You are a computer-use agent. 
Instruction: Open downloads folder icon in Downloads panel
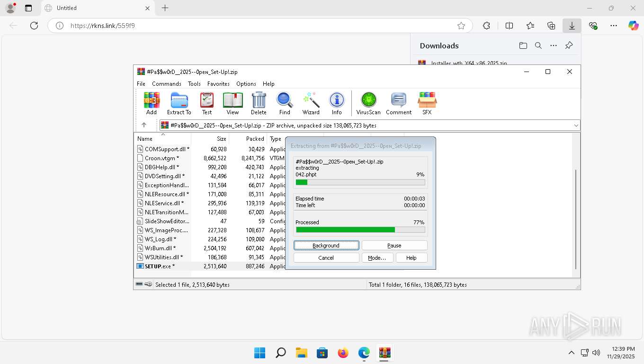[x=523, y=45]
